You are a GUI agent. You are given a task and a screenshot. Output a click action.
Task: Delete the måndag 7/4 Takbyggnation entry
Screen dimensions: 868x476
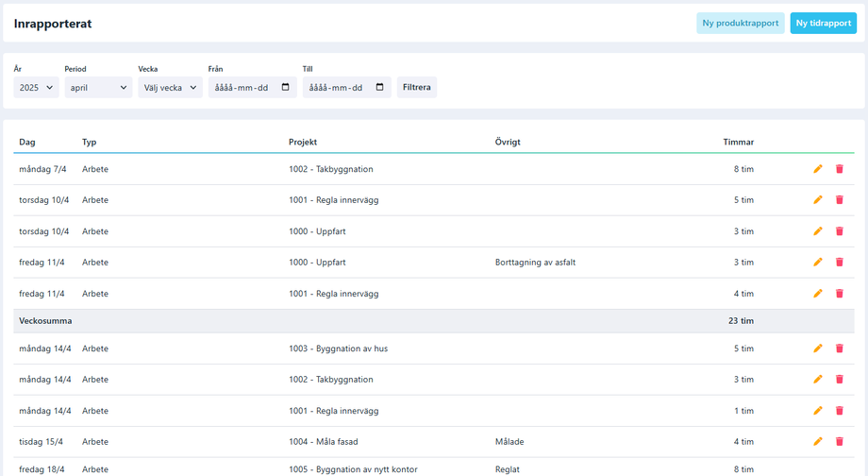click(x=840, y=169)
